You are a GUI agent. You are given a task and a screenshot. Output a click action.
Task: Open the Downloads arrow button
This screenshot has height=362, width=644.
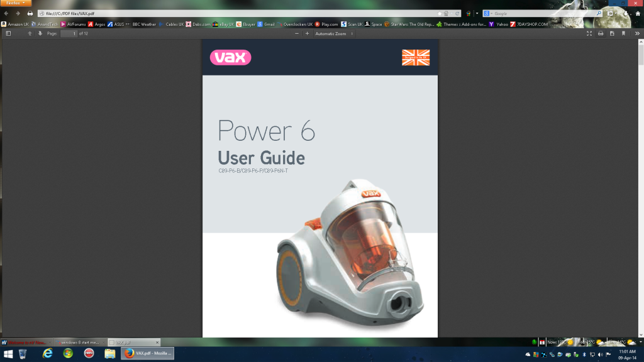[x=626, y=14]
